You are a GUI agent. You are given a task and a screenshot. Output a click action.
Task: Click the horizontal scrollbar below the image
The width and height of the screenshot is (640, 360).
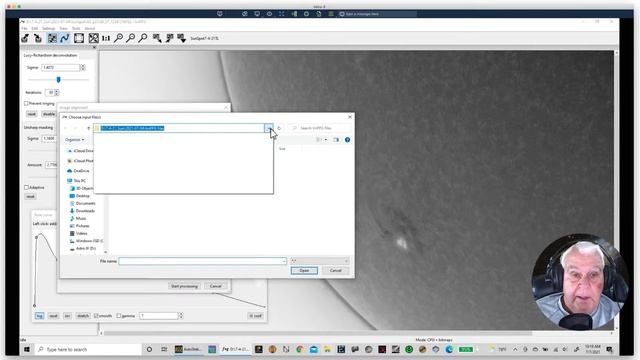coord(318,333)
